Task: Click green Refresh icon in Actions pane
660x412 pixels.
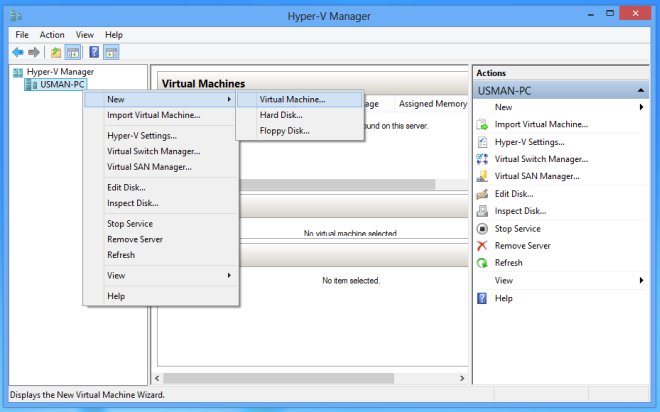Action: pyautogui.click(x=482, y=263)
